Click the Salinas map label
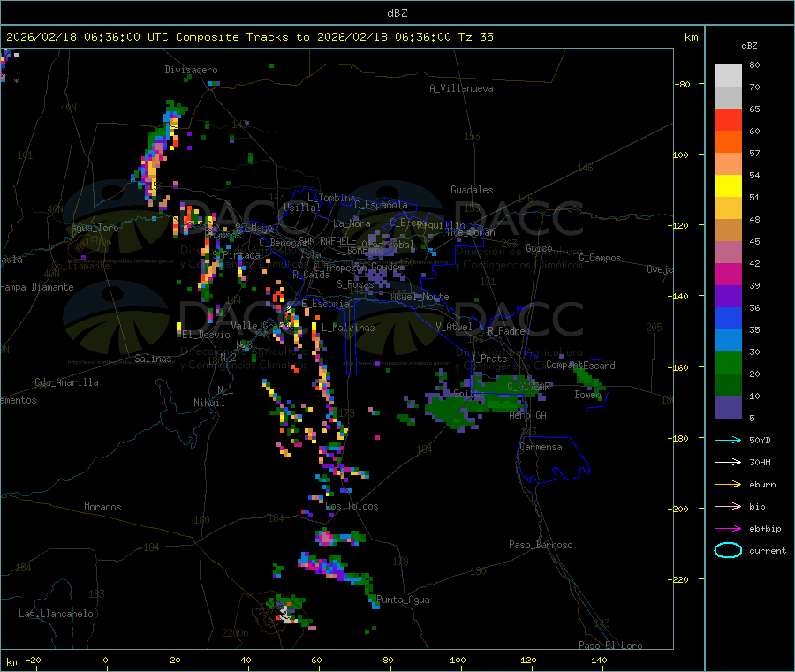 click(153, 359)
